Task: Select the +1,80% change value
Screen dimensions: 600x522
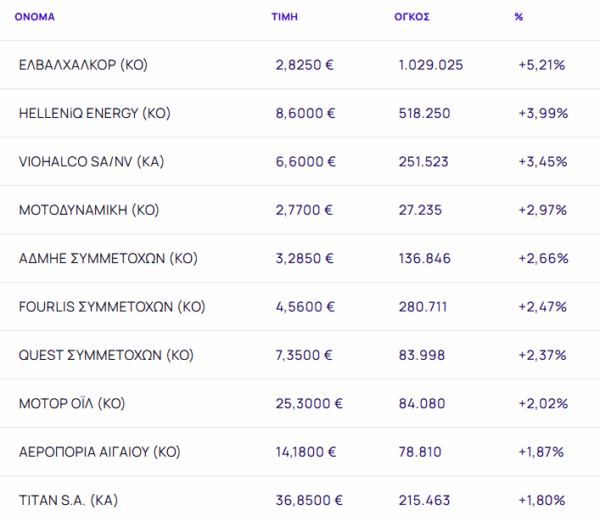Action: pos(541,500)
